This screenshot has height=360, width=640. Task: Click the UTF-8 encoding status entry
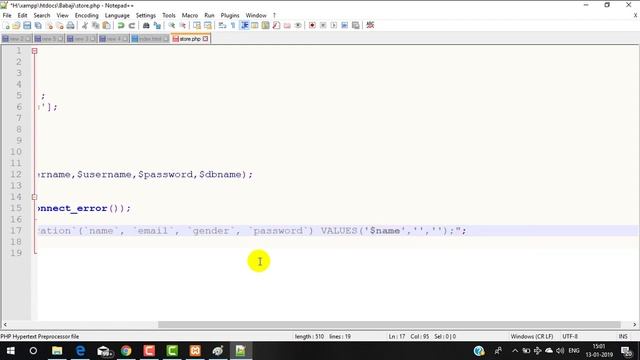(x=570, y=336)
